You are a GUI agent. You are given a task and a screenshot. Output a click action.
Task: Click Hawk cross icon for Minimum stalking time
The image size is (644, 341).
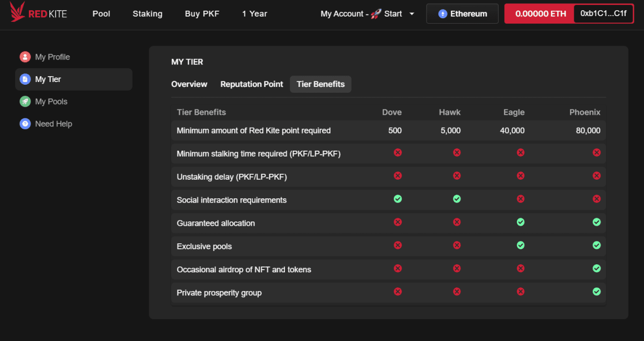[x=457, y=153]
